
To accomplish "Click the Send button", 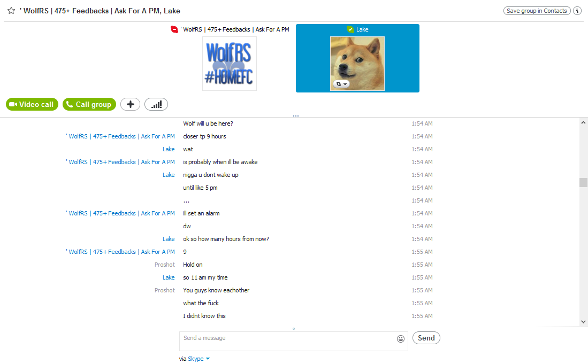I will pyautogui.click(x=426, y=338).
